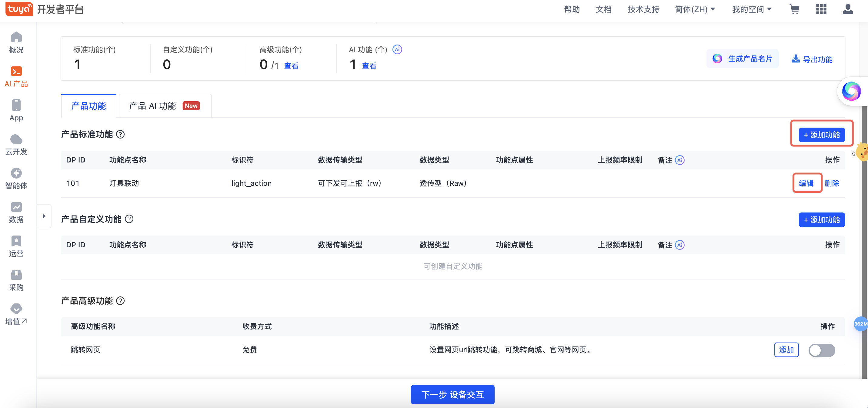868x408 pixels.
Task: Open the 技术支持 menu
Action: 643,9
